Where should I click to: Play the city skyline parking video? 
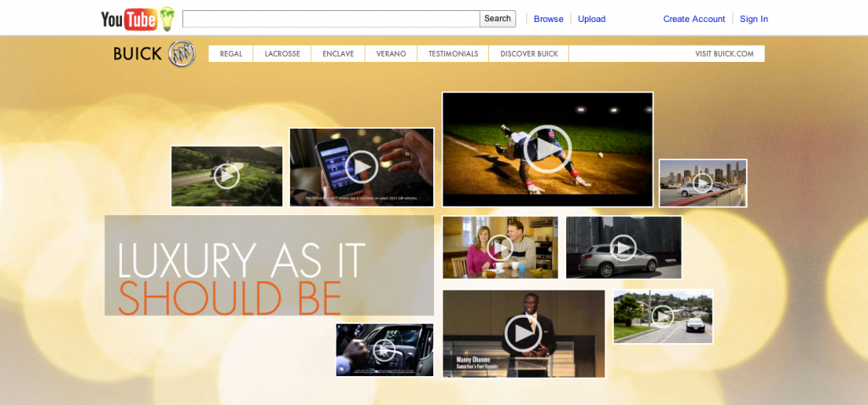[x=703, y=183]
